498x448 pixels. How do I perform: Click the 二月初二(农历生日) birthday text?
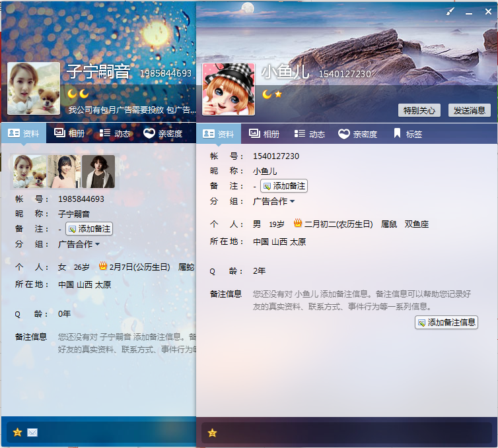pos(339,224)
